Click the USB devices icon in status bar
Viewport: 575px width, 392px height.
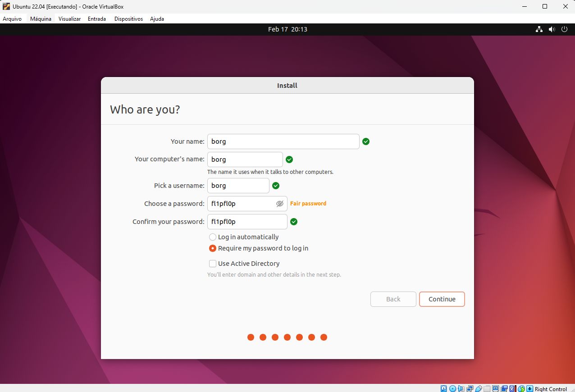click(479, 388)
